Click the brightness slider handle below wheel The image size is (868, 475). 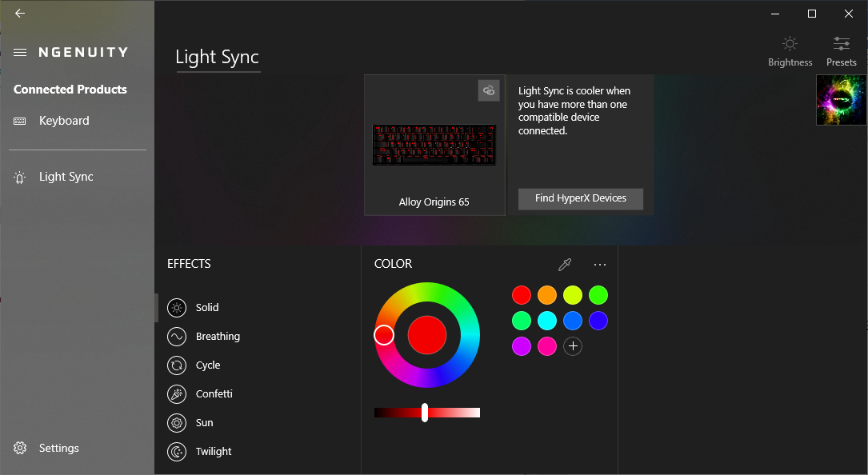425,413
